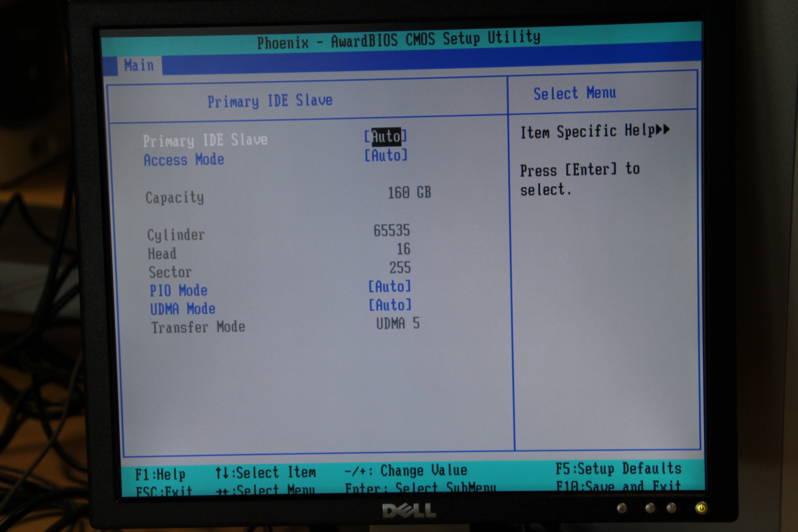The height and width of the screenshot is (532, 798).
Task: Click the Item Specific Help double-arrow icon
Action: [x=663, y=129]
